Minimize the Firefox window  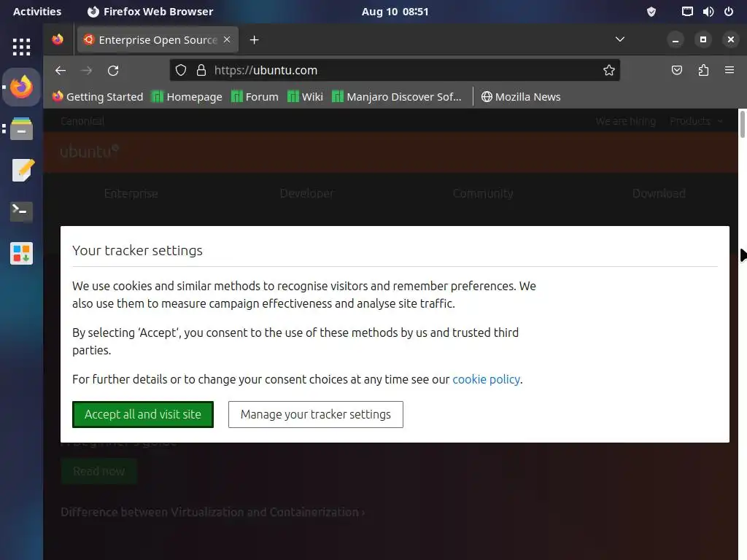676,39
